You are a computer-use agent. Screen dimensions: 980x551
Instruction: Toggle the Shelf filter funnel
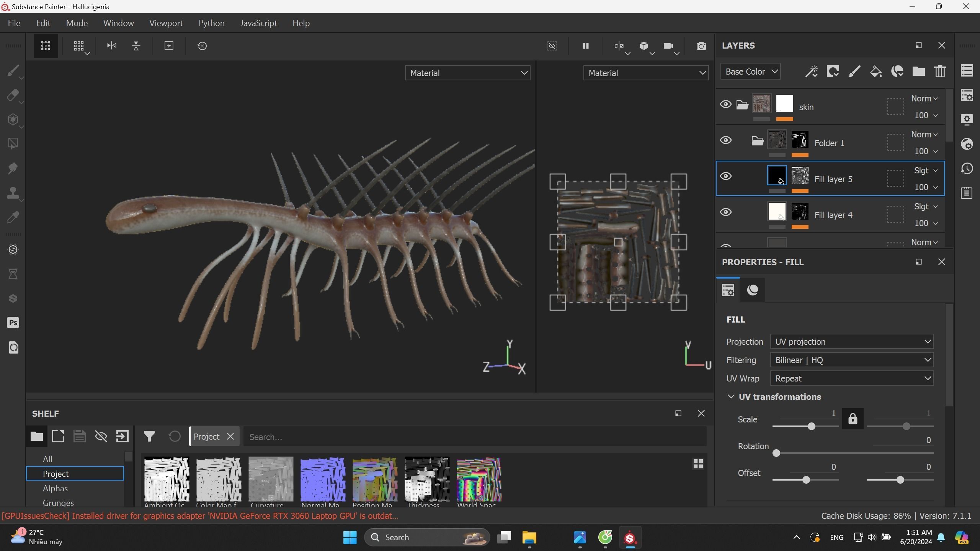(x=149, y=436)
